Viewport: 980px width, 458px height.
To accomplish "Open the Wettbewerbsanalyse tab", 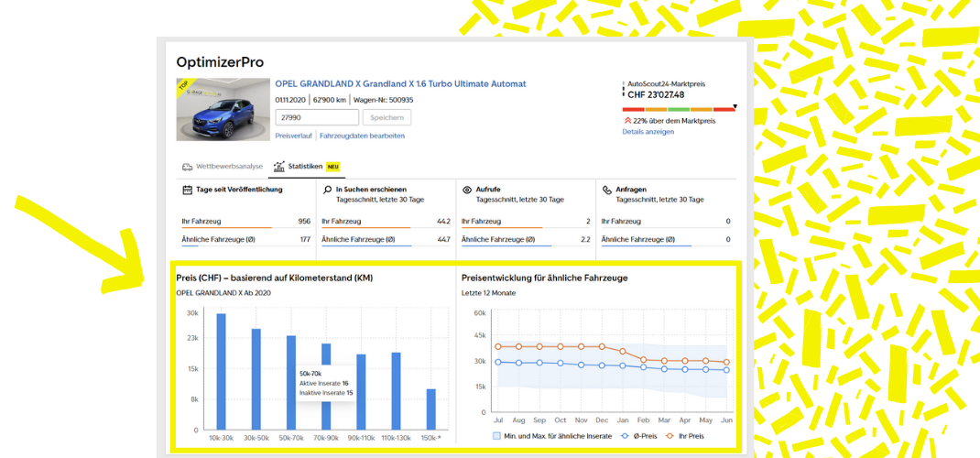I will tap(223, 167).
